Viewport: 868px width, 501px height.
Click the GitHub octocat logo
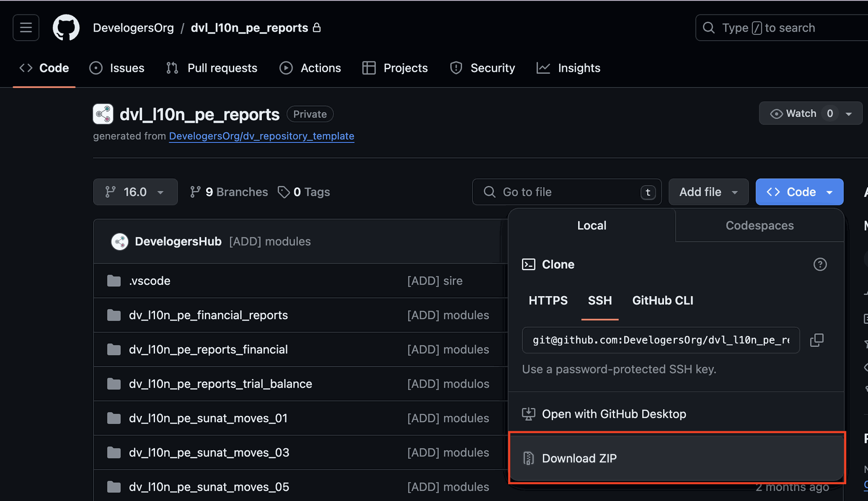(x=66, y=28)
